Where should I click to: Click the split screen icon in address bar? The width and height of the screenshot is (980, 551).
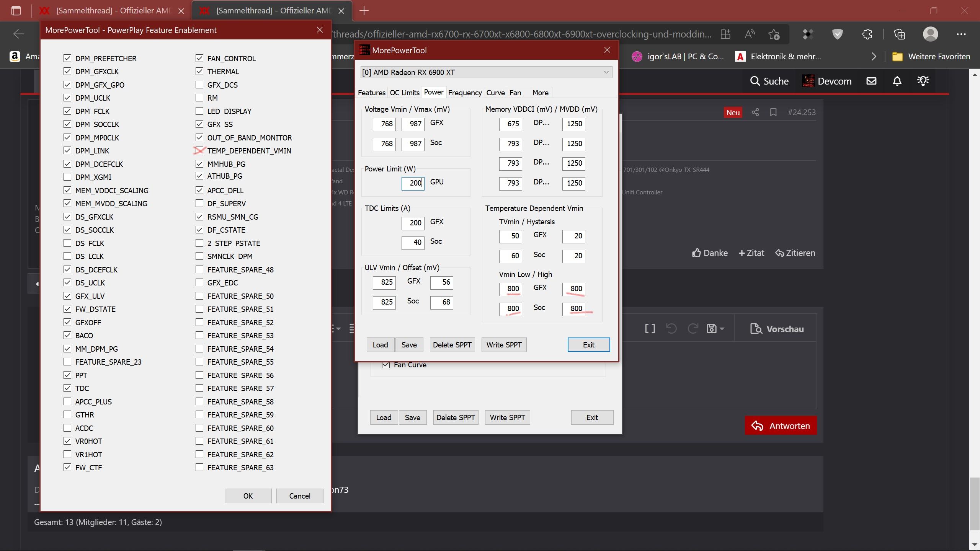pyautogui.click(x=725, y=34)
